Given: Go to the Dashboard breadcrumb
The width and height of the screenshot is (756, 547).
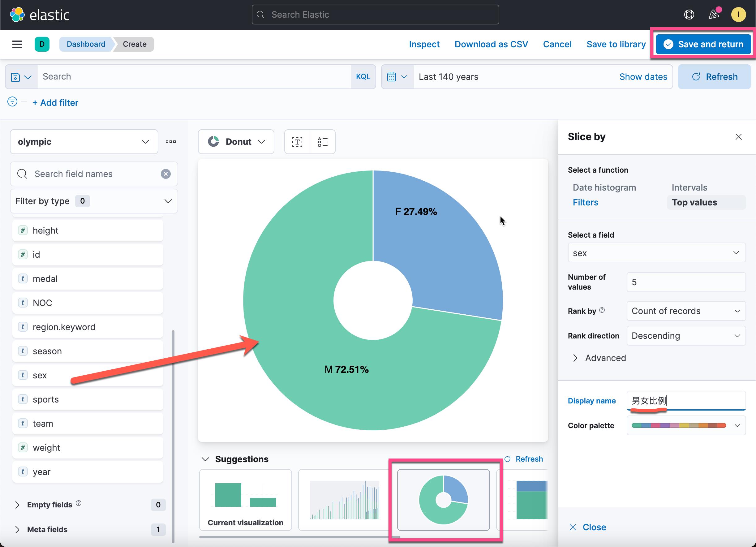Looking at the screenshot, I should [x=86, y=44].
